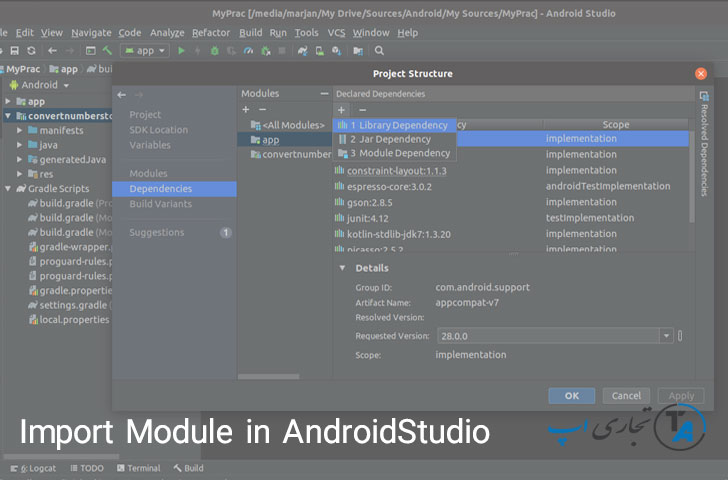Image resolution: width=728 pixels, height=480 pixels.
Task: Click the horizontal scrollbar below Modules list
Action: [268, 376]
